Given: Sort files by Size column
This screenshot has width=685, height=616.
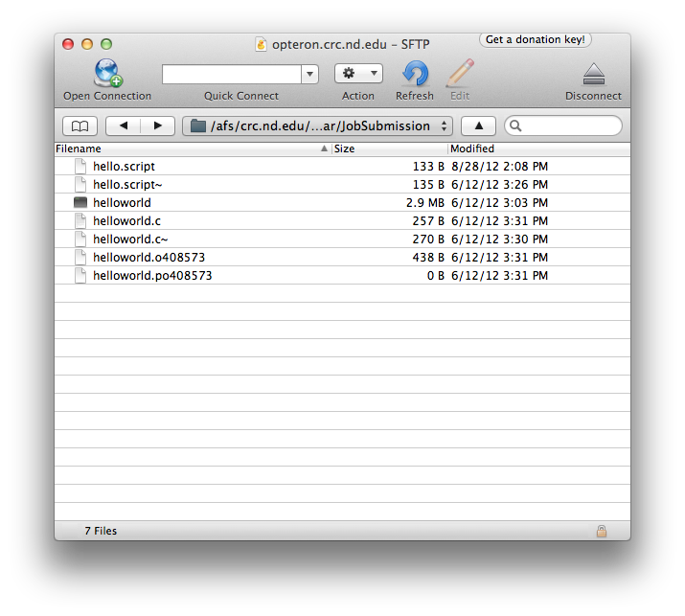Looking at the screenshot, I should click(388, 149).
